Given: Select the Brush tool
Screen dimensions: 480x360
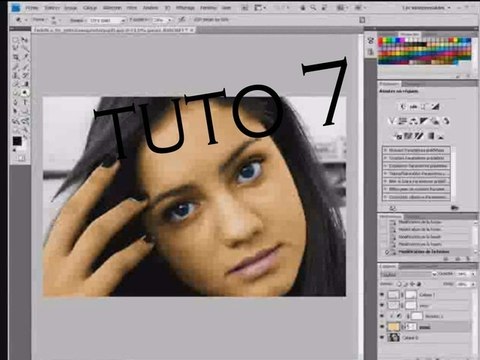Looking at the screenshot, I should [25, 66].
